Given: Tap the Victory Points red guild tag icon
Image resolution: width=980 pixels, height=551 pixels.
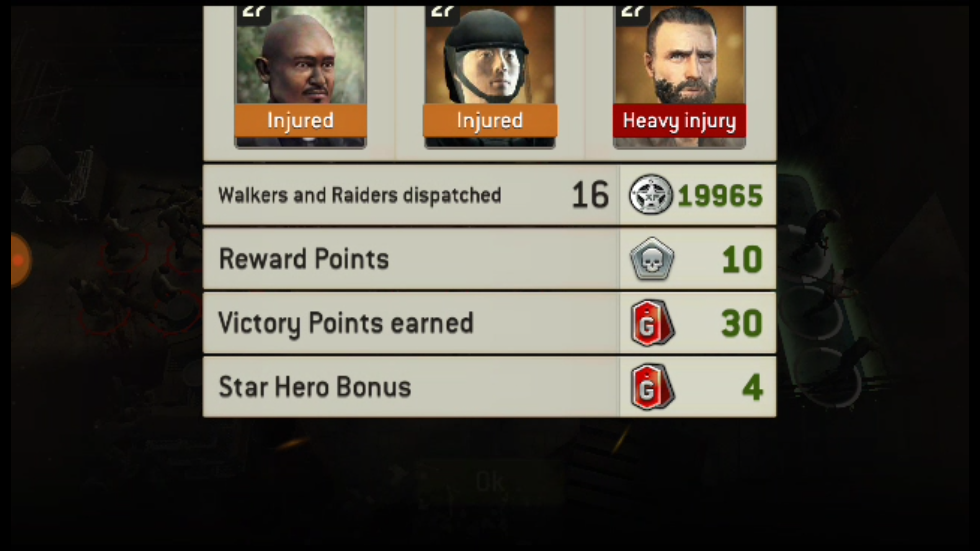Looking at the screenshot, I should point(653,323).
